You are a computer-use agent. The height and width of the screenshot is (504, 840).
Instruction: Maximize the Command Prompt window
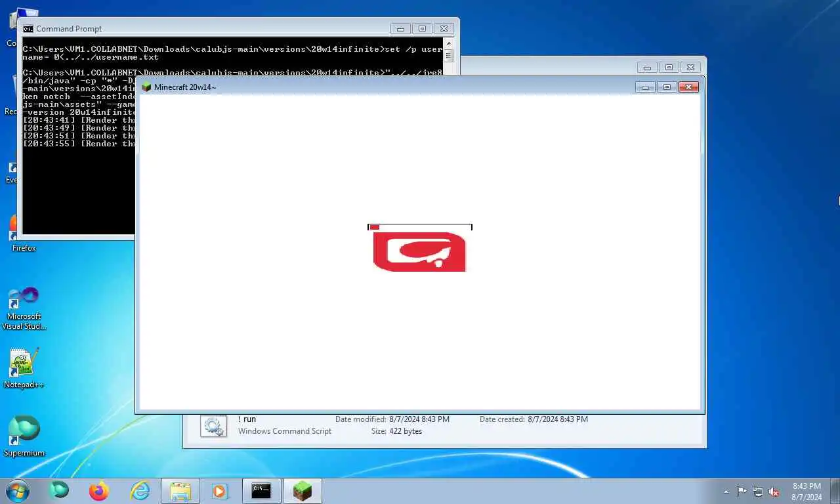pos(422,29)
